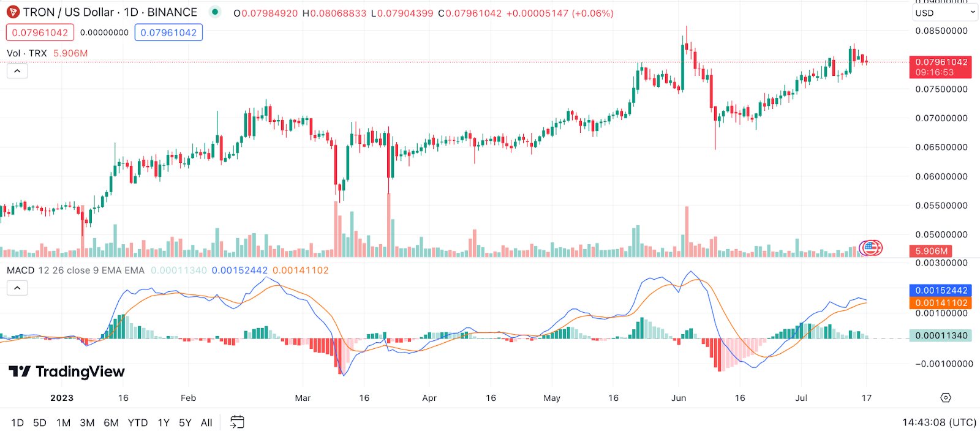Open the go-to-date calendar icon
This screenshot has width=980, height=434.
(237, 422)
